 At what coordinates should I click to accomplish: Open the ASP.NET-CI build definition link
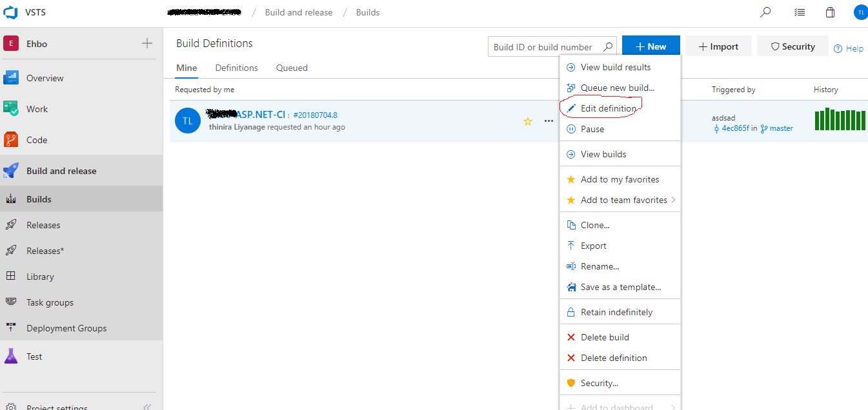pyautogui.click(x=246, y=115)
